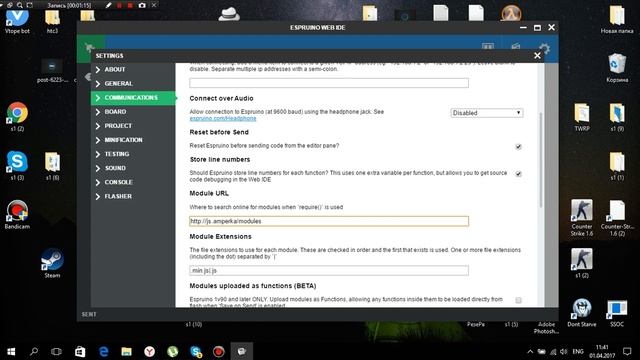
Task: Click the IP address input field
Action: (329, 83)
